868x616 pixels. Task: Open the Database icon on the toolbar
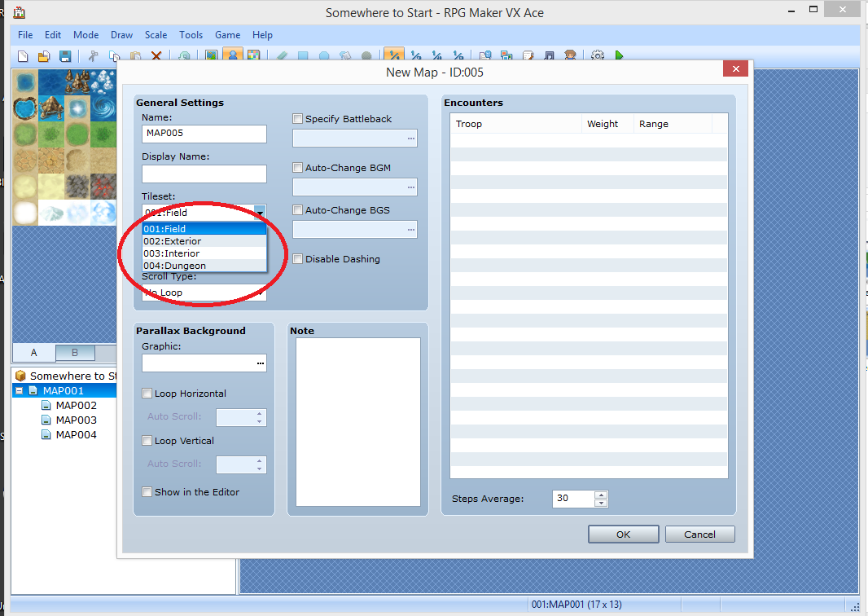486,55
